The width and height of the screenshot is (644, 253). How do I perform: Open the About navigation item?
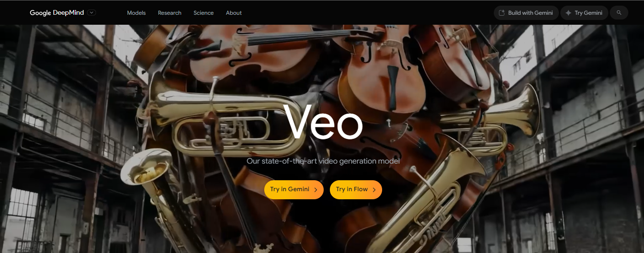click(234, 13)
